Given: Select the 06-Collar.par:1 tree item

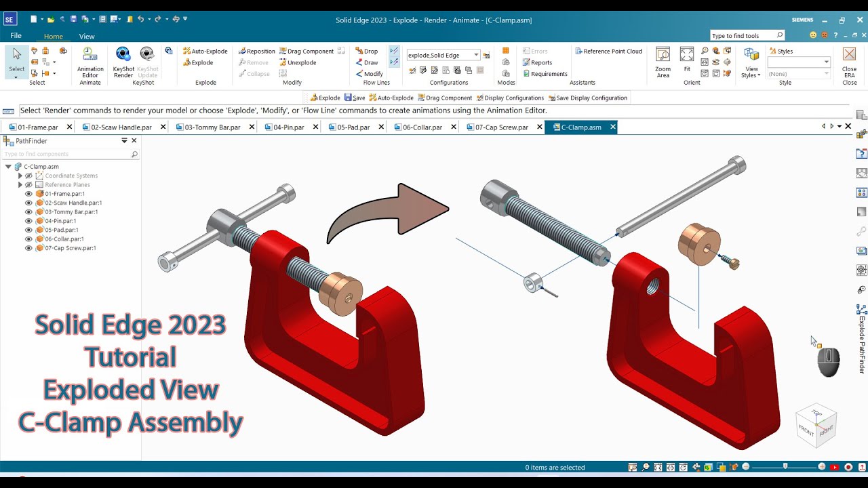Looking at the screenshot, I should pyautogui.click(x=64, y=239).
